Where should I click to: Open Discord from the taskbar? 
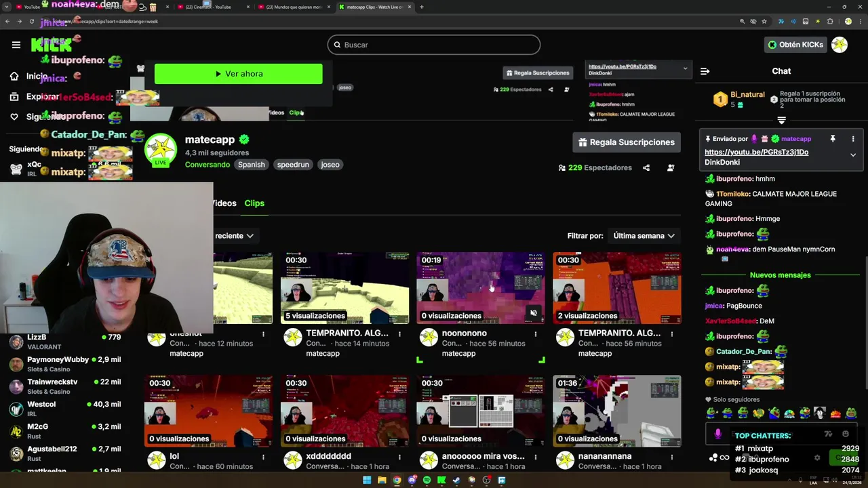click(x=412, y=481)
